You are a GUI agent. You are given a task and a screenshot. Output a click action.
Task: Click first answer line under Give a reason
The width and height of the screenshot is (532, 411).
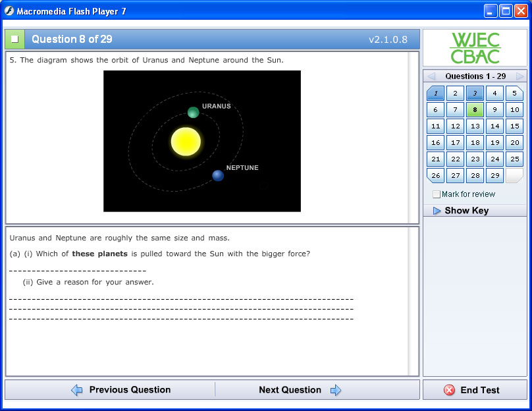[x=181, y=299]
